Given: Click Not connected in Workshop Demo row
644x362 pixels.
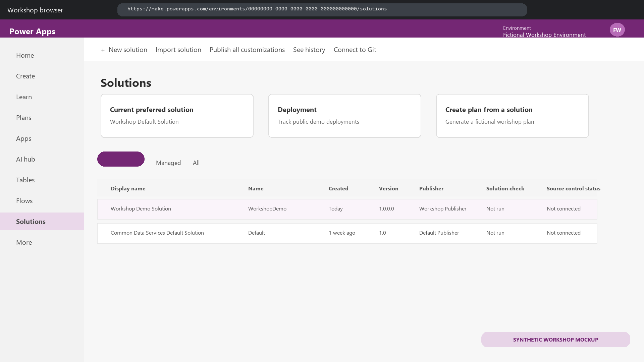Looking at the screenshot, I should pos(563,208).
